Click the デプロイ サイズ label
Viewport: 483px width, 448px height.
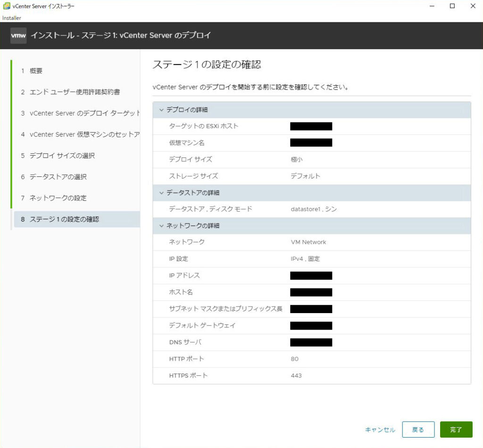(191, 159)
